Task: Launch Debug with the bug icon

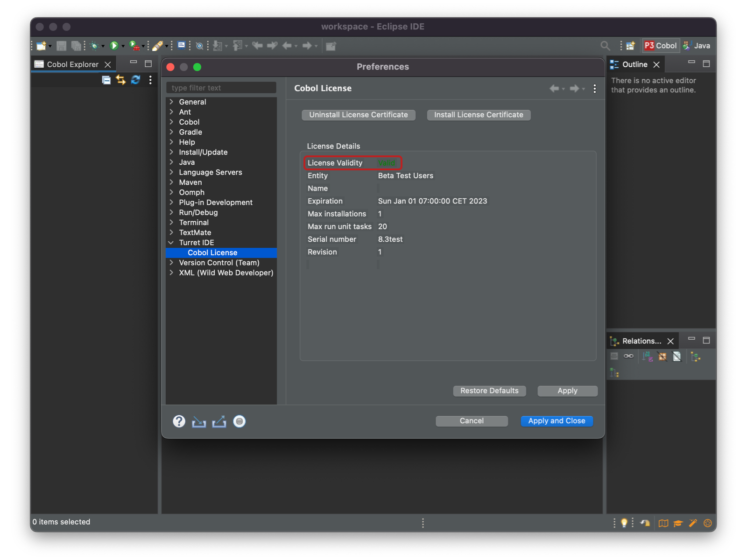Action: coord(94,46)
